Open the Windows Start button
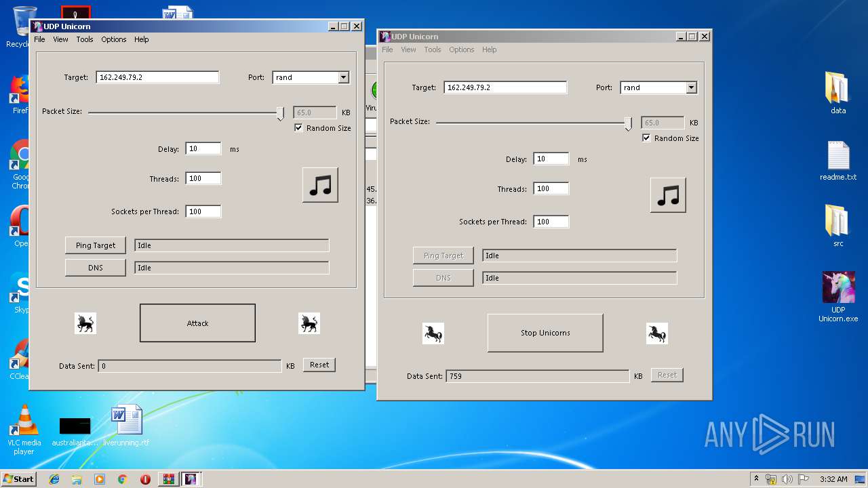 [19, 479]
